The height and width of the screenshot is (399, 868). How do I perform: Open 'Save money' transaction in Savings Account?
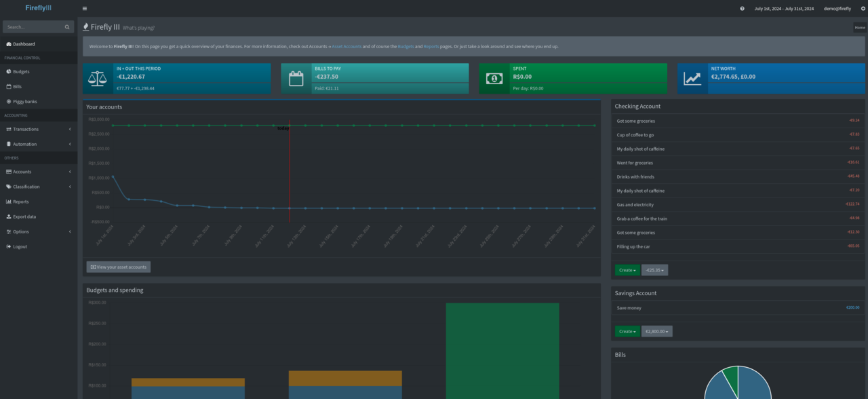click(629, 308)
